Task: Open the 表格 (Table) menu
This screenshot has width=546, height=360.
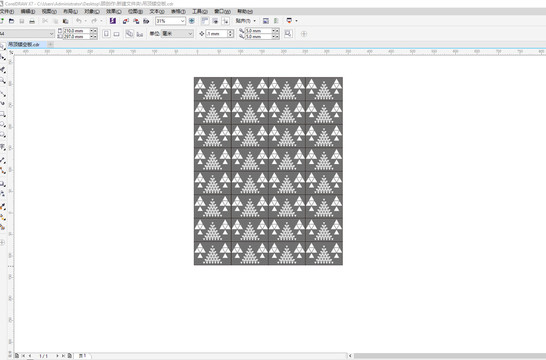Action: click(178, 11)
